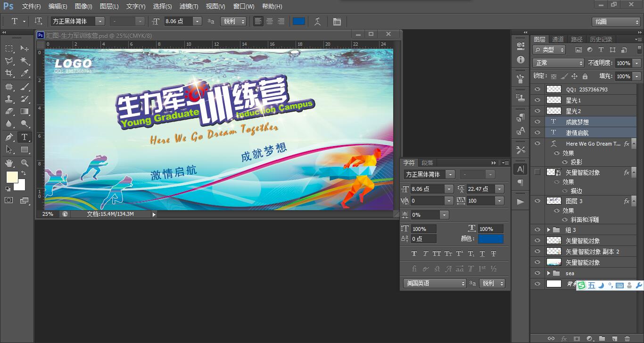Select the Clone Stamp tool
Image resolution: width=644 pixels, height=343 pixels.
point(9,99)
